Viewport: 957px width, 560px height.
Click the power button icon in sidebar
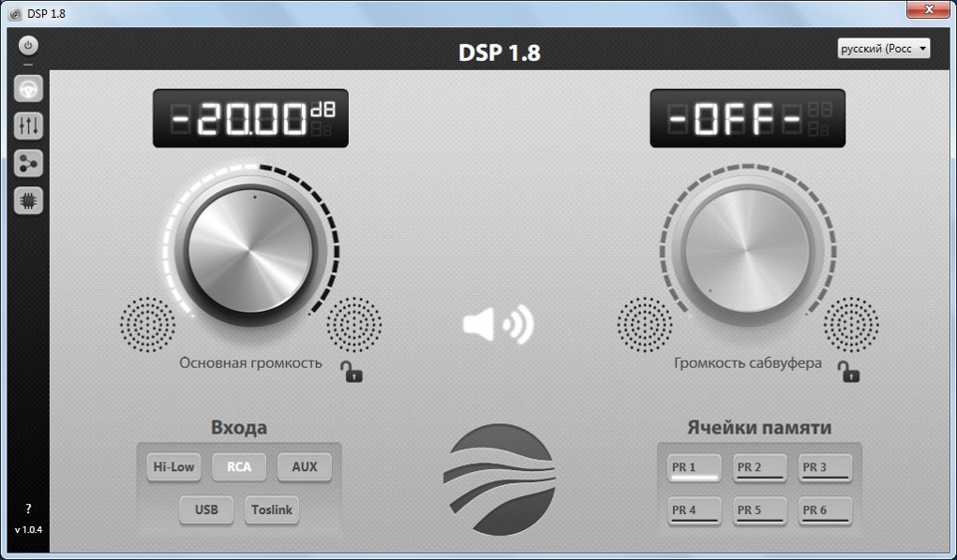pyautogui.click(x=28, y=45)
